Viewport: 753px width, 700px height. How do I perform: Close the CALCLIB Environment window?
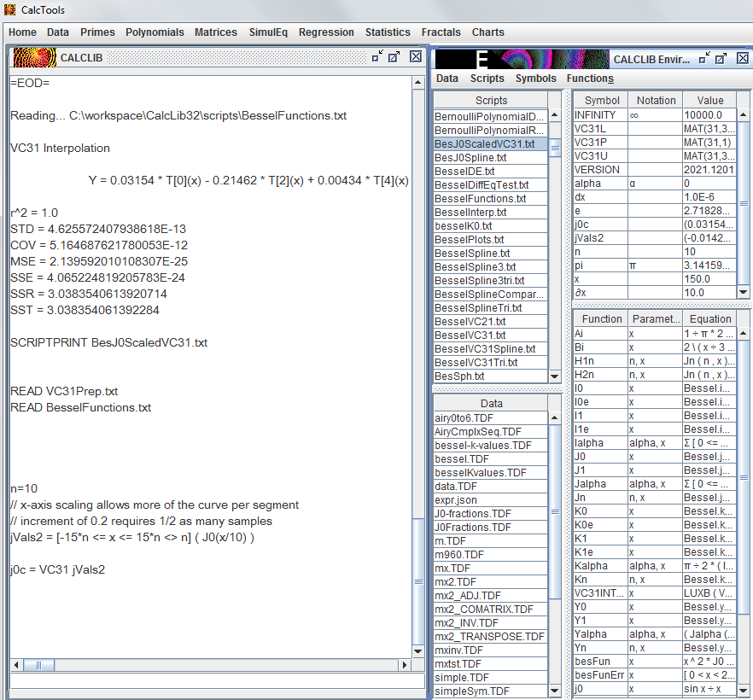[x=743, y=58]
